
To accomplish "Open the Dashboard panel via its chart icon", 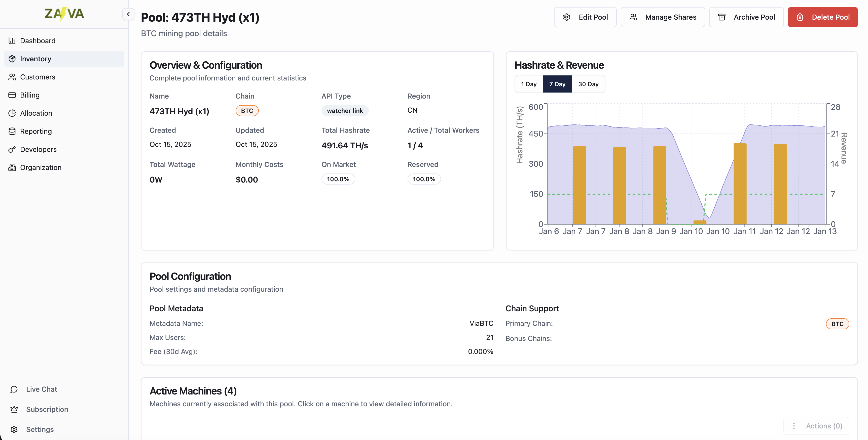I will tap(12, 41).
